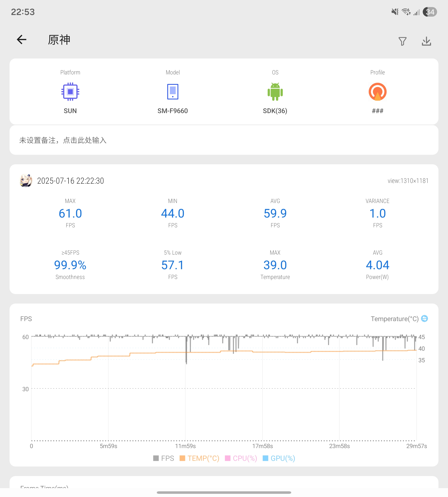Toggle the TEMP(°C) legend series
The height and width of the screenshot is (497, 448).
point(199,458)
